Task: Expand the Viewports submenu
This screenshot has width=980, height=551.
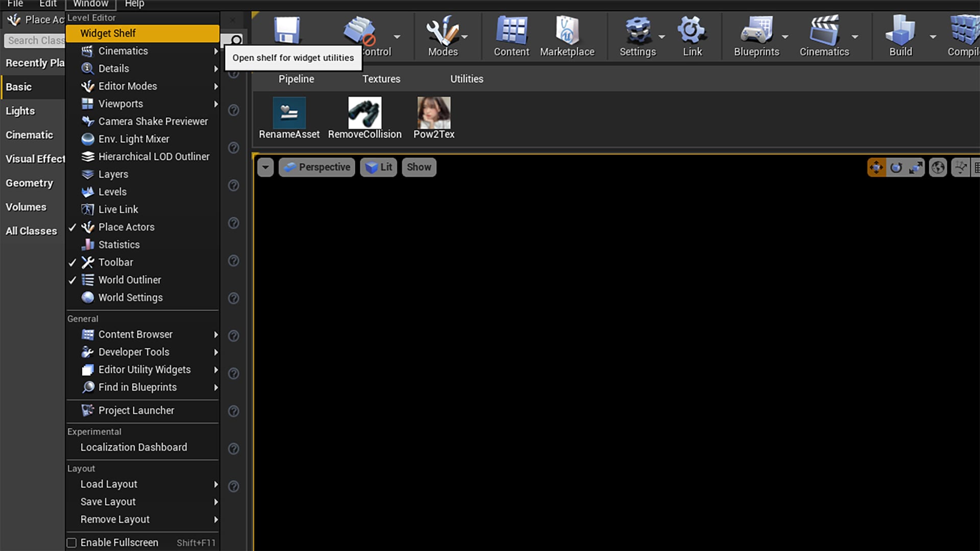Action: click(120, 104)
